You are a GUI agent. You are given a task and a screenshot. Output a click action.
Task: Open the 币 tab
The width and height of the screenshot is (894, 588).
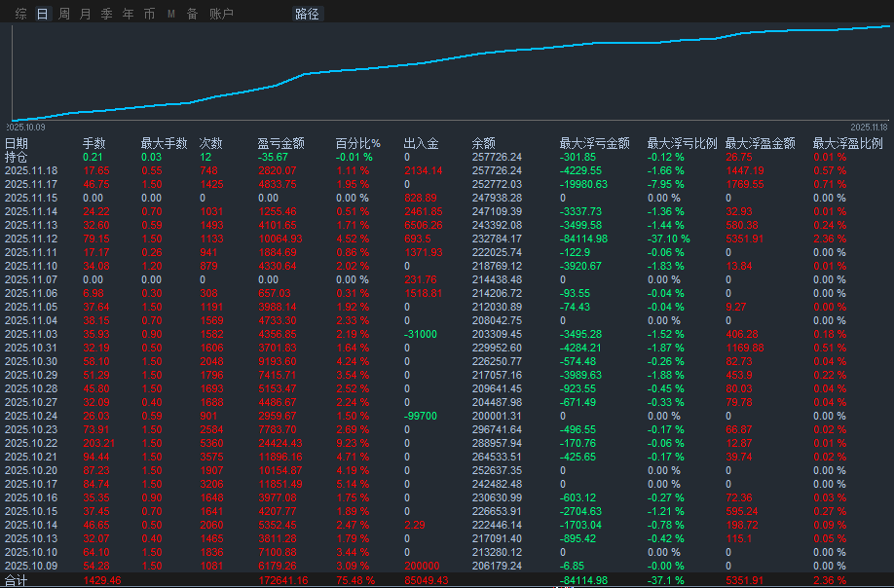coord(149,14)
